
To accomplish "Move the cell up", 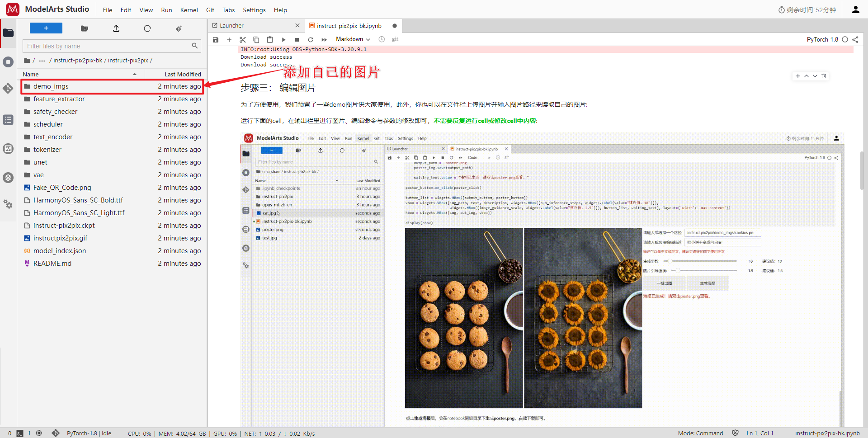I will pos(807,76).
